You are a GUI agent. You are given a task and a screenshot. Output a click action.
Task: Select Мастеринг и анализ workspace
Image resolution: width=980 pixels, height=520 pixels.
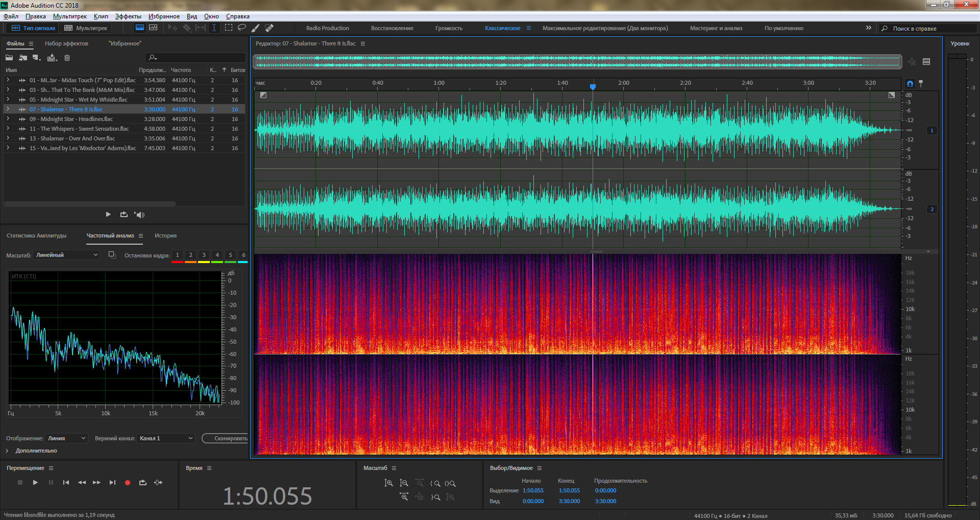coord(716,28)
